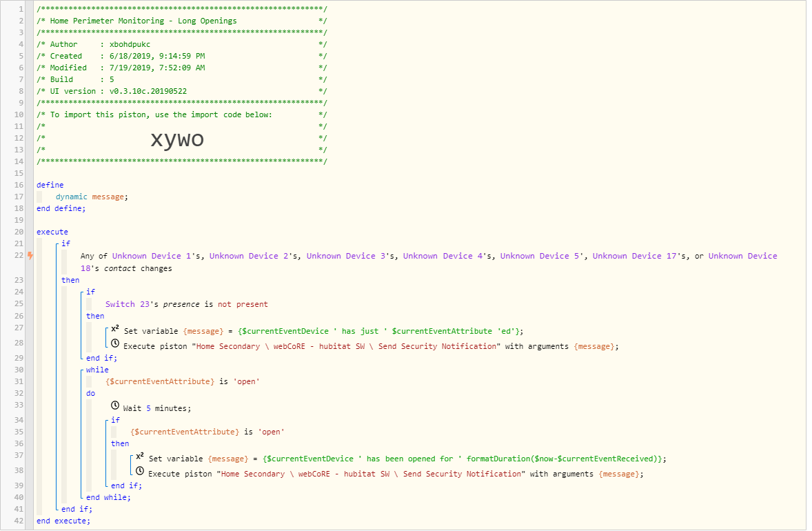
Task: Click the dynamic message variable declaration
Action: pos(92,197)
